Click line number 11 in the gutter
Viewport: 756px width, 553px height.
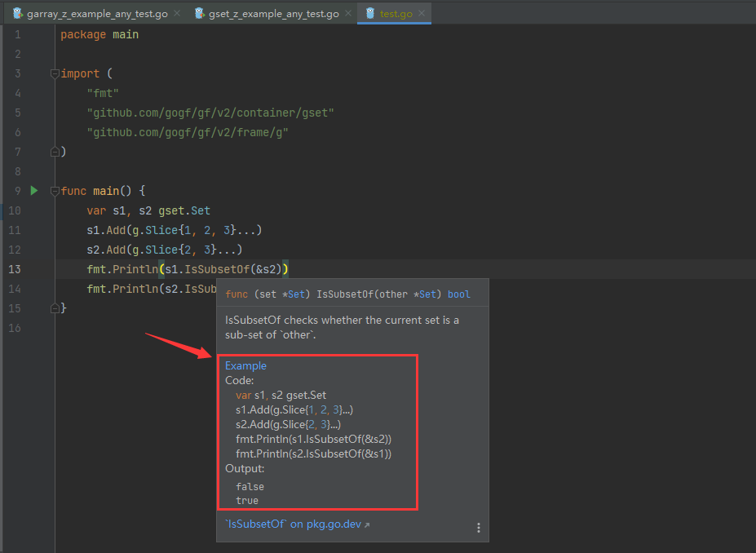pos(16,230)
